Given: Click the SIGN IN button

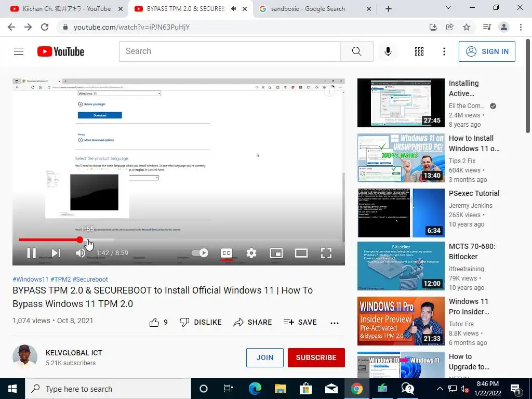Looking at the screenshot, I should pyautogui.click(x=487, y=51).
